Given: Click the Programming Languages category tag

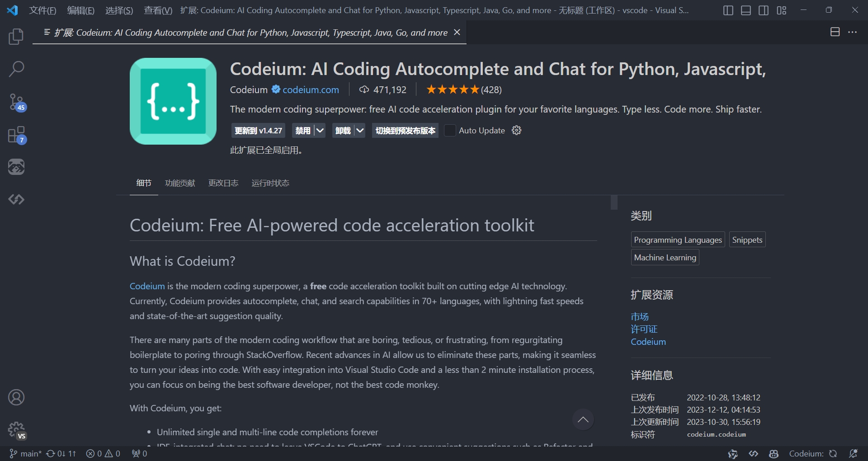Looking at the screenshot, I should [678, 240].
